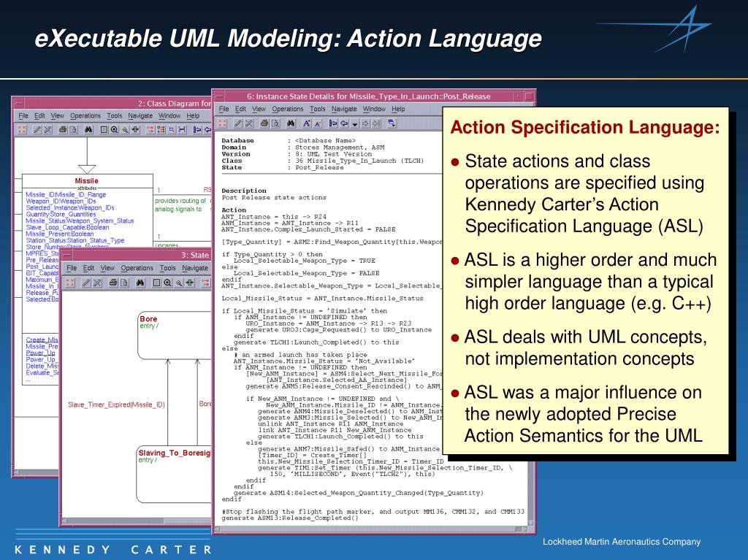The image size is (748, 560).
Task: Click the print preview icon in Instance State Details toolbar
Action: point(275,123)
